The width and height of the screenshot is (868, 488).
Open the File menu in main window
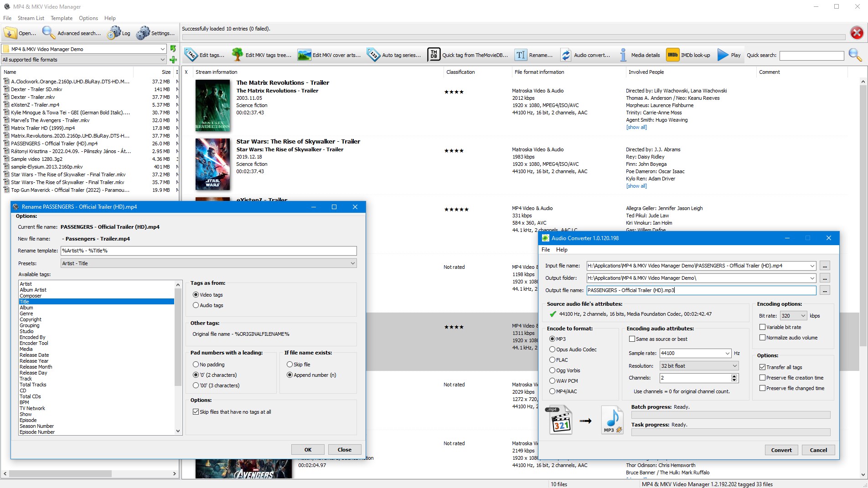tap(7, 18)
